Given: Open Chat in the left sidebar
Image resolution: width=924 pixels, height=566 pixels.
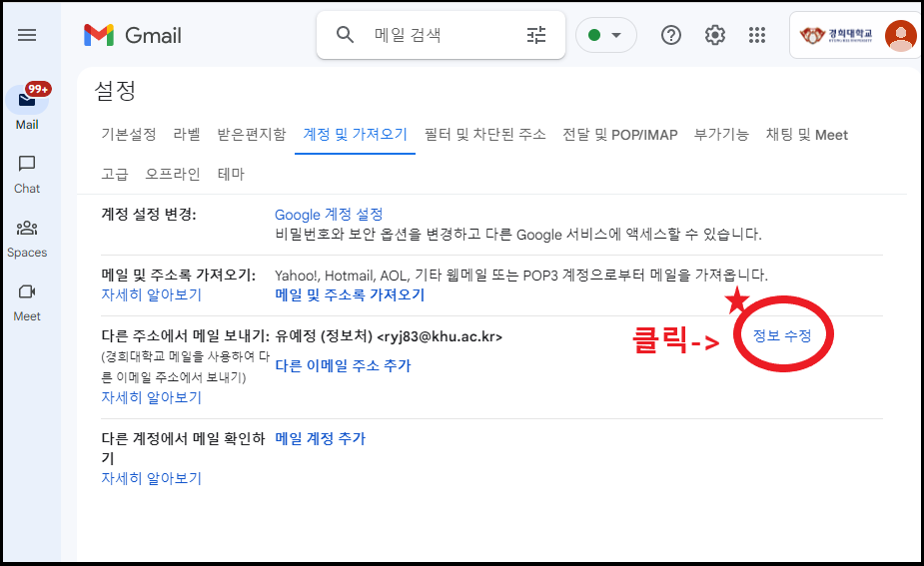Looking at the screenshot, I should (27, 173).
